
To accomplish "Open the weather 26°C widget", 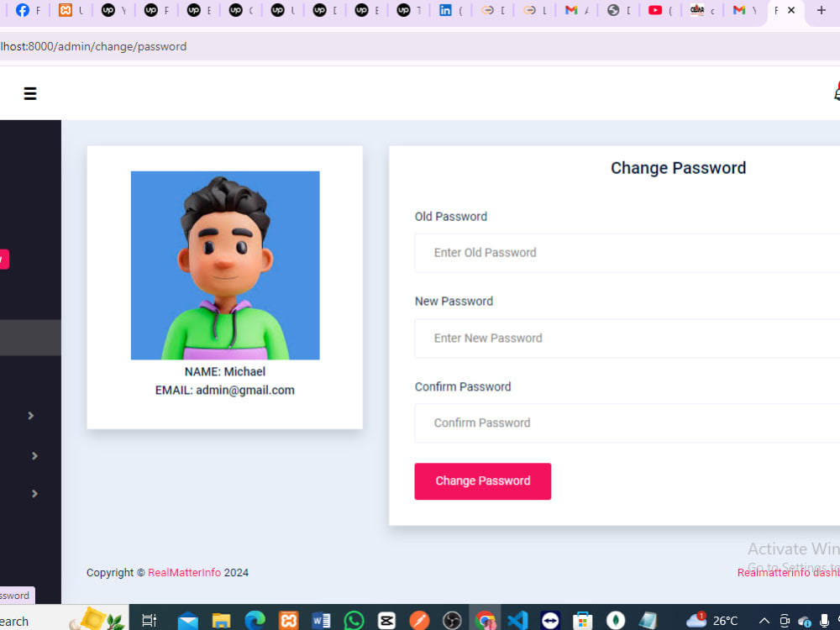I will coord(712,621).
